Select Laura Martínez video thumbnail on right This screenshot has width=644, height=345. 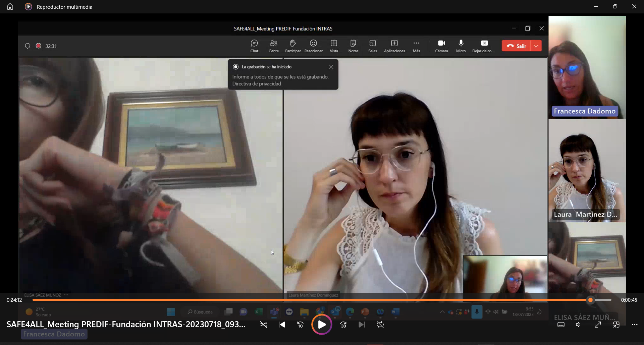[x=587, y=171]
